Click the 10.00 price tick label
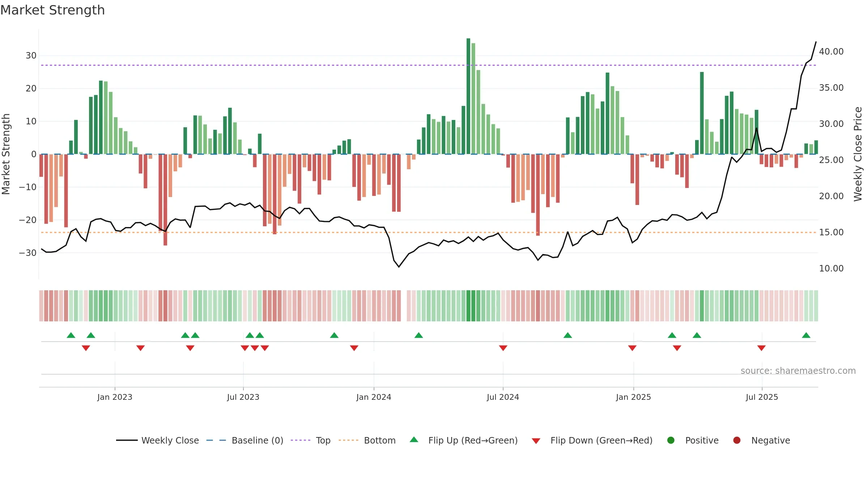The height and width of the screenshot is (488, 868). click(x=831, y=269)
